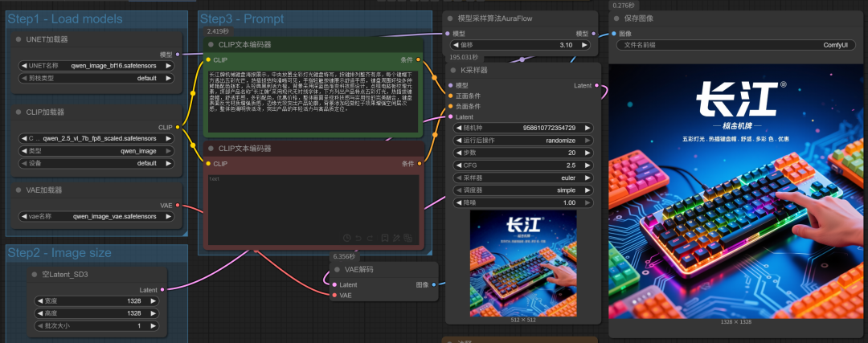Click 条件 output port of green CLIP encoder
This screenshot has height=343, width=868.
click(x=419, y=59)
